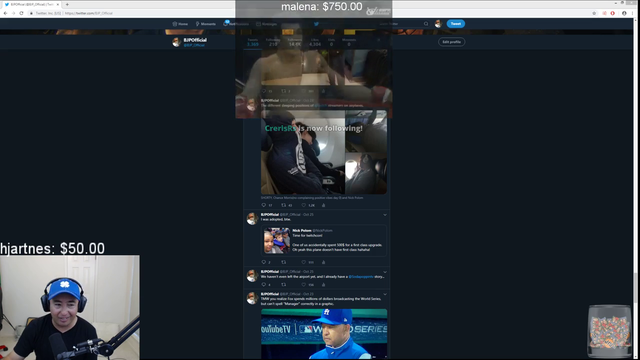
Task: Open the airplane sleeping photo collage
Action: tap(324, 152)
